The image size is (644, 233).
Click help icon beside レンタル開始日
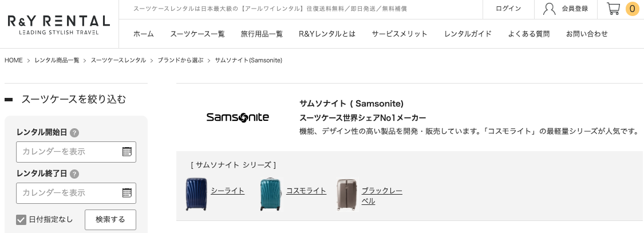point(74,133)
